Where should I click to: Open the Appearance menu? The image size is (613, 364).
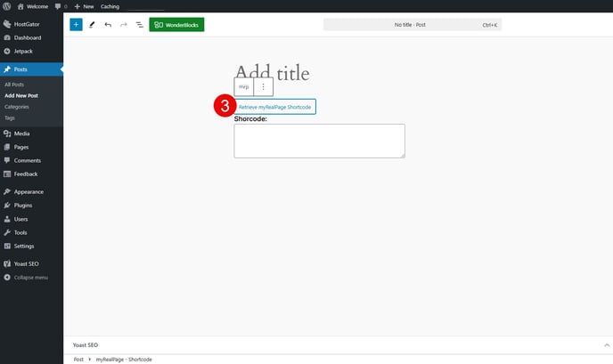31,191
